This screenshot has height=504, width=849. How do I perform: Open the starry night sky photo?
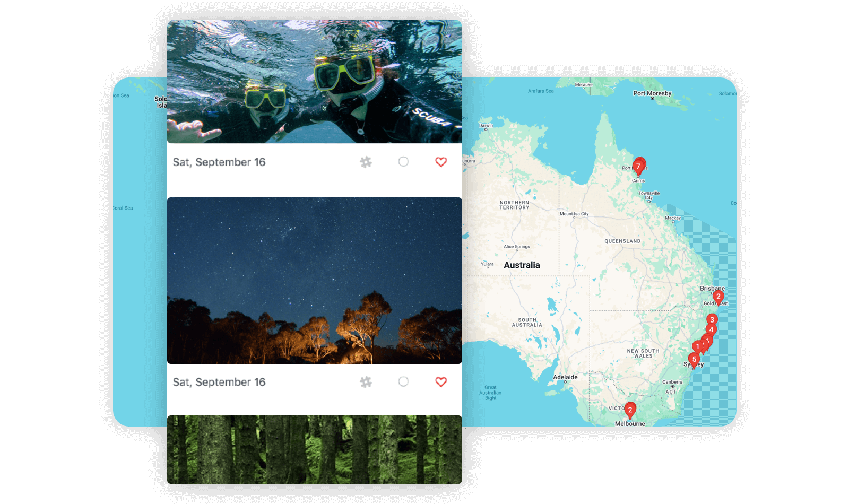click(x=315, y=281)
